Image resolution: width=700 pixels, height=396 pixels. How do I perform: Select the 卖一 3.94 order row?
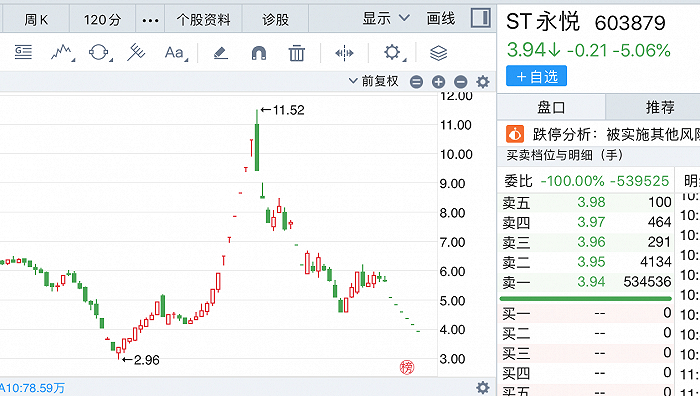click(x=586, y=282)
